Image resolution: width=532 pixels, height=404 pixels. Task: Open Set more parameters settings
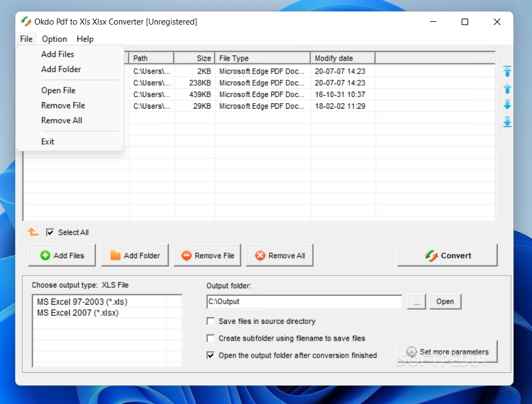pos(447,352)
